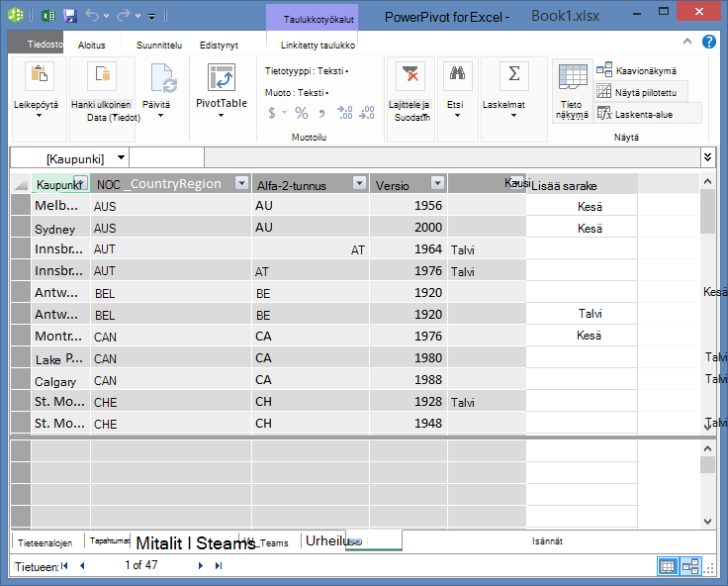Image resolution: width=728 pixels, height=586 pixels.
Task: Switch to Linkitetty taulukko tab
Action: click(x=318, y=46)
